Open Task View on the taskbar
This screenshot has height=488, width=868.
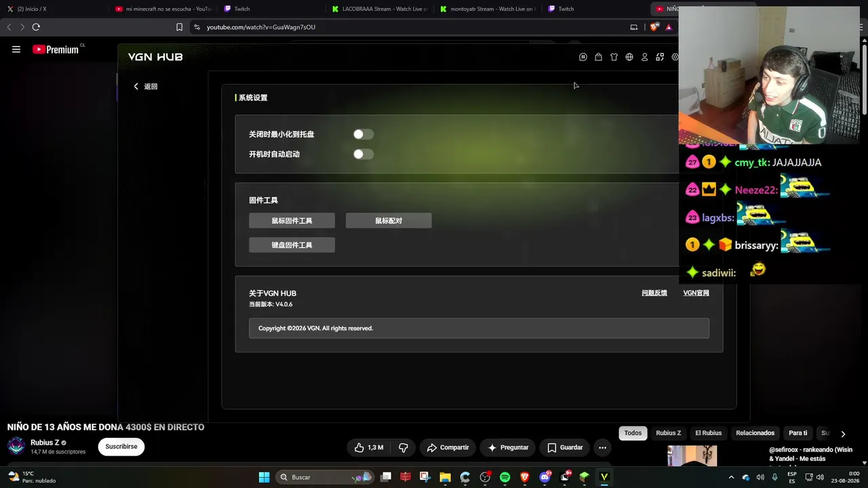(386, 477)
